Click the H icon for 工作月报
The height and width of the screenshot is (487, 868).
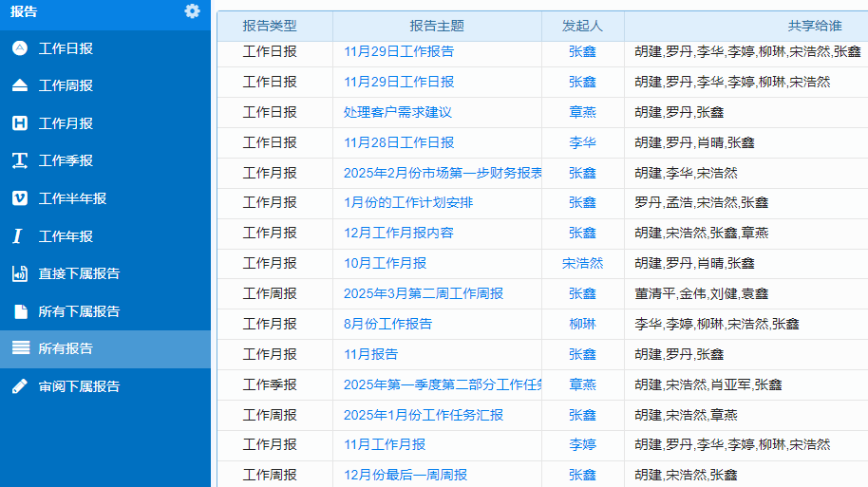[20, 123]
